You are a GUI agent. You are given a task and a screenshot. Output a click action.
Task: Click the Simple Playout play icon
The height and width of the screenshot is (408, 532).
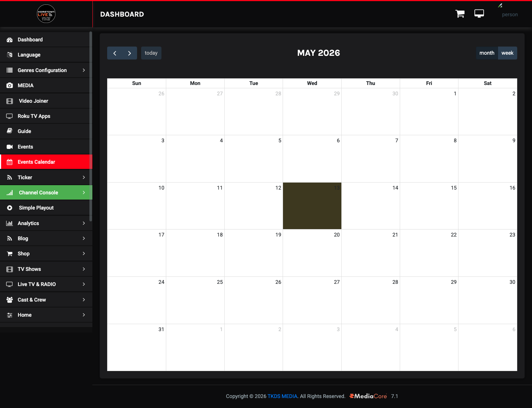(x=10, y=208)
